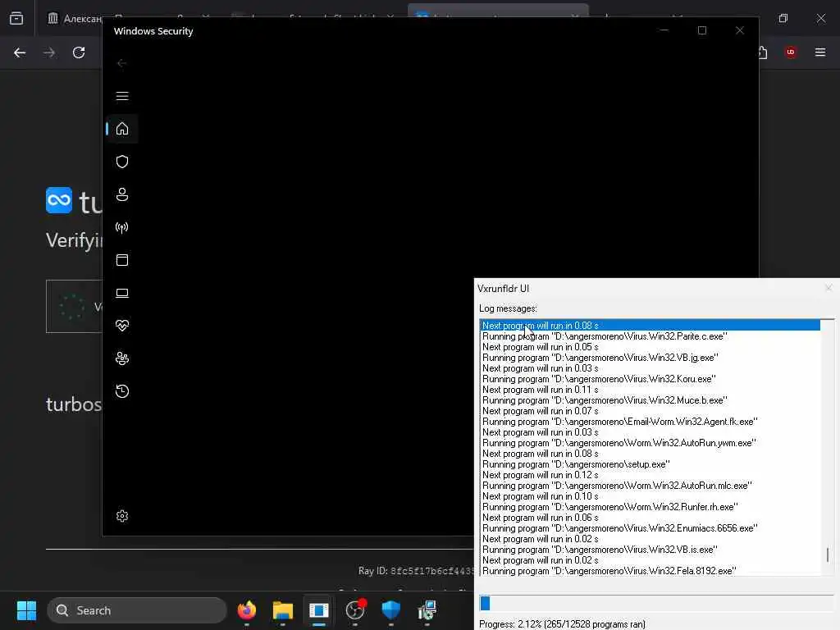840x630 pixels.
Task: Select log row for Virus.Win32.Parite.c.exe
Action: pos(651,336)
